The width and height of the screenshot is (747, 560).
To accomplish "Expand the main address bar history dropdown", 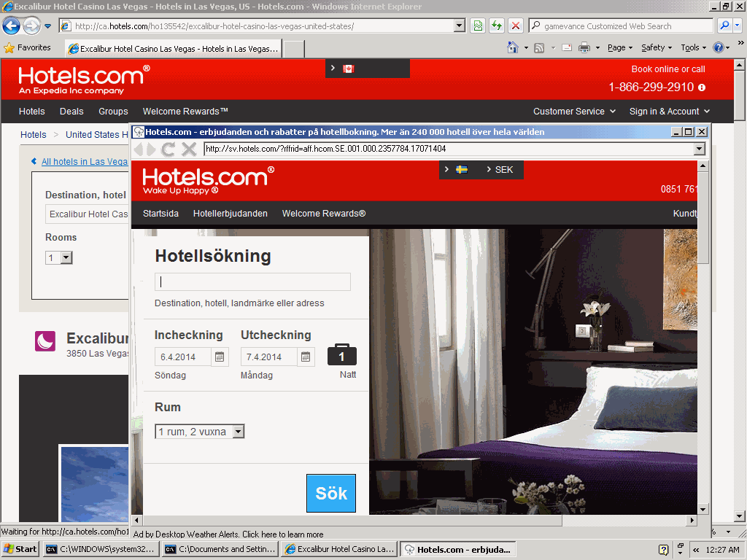I will pos(460,26).
